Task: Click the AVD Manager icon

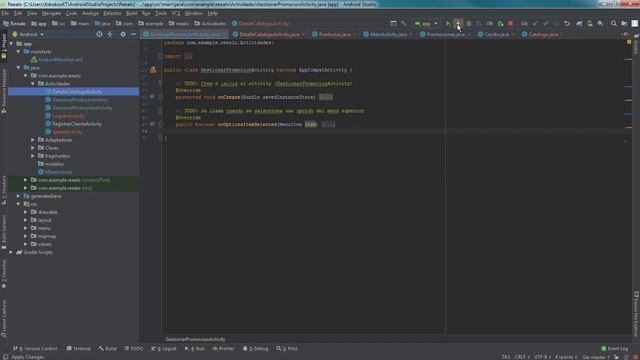Action: (590, 24)
